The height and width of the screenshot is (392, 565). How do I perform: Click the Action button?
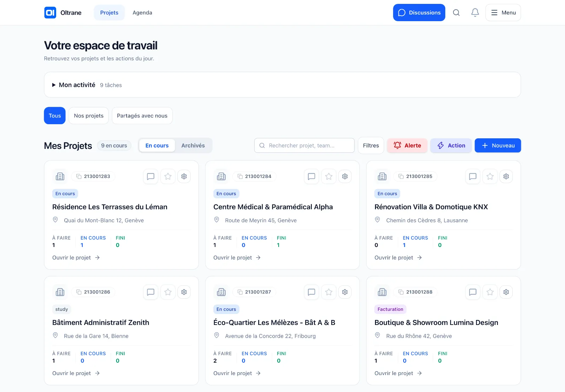[451, 145]
